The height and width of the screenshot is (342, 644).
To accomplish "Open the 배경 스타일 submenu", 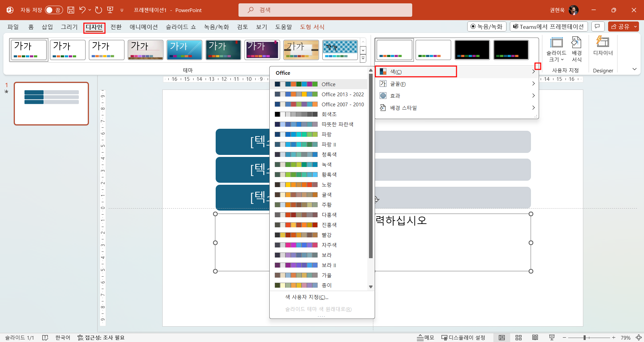I will pyautogui.click(x=457, y=108).
